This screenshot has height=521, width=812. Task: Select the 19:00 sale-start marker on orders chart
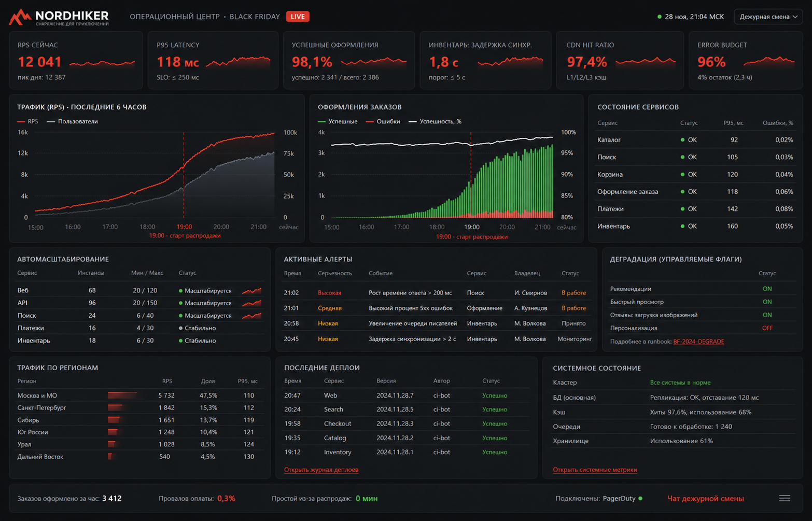[471, 175]
